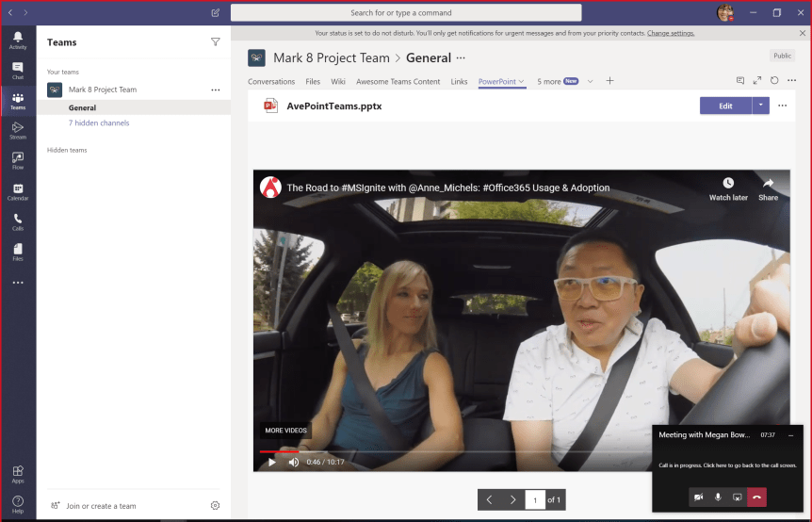
Task: Expand the 7 hidden channels list
Action: point(99,123)
